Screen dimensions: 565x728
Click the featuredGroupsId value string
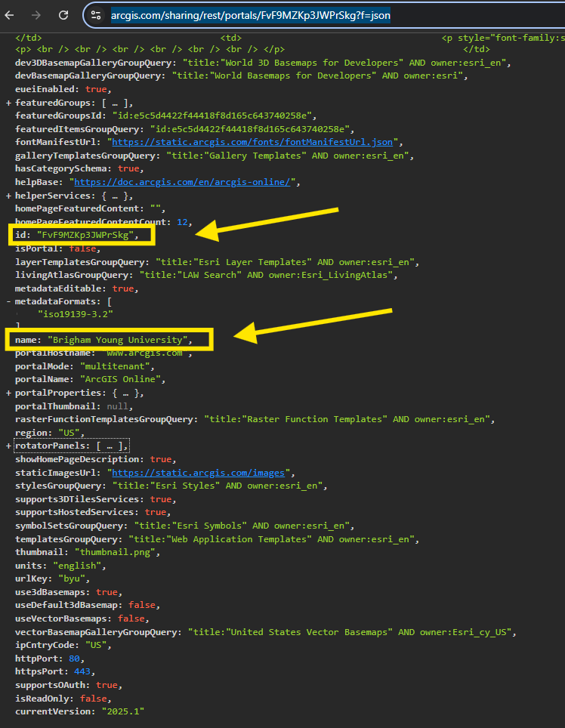click(x=211, y=116)
